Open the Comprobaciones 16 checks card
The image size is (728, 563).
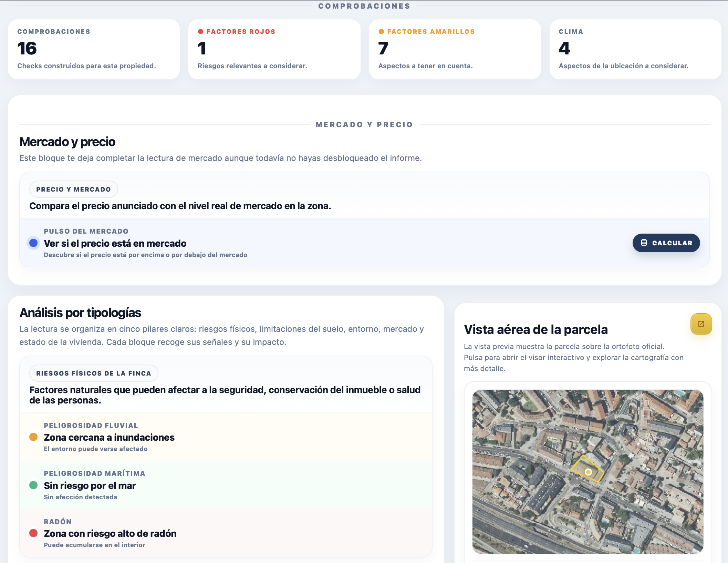(x=94, y=49)
